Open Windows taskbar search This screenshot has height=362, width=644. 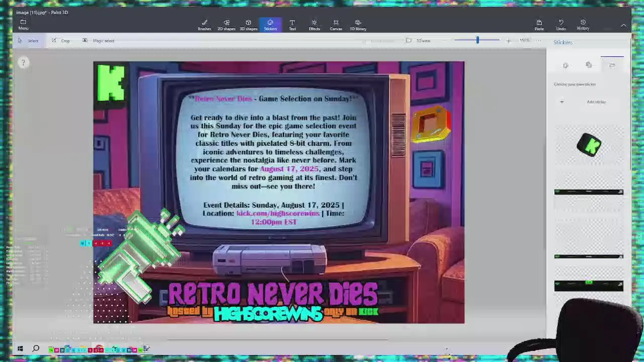(x=36, y=349)
